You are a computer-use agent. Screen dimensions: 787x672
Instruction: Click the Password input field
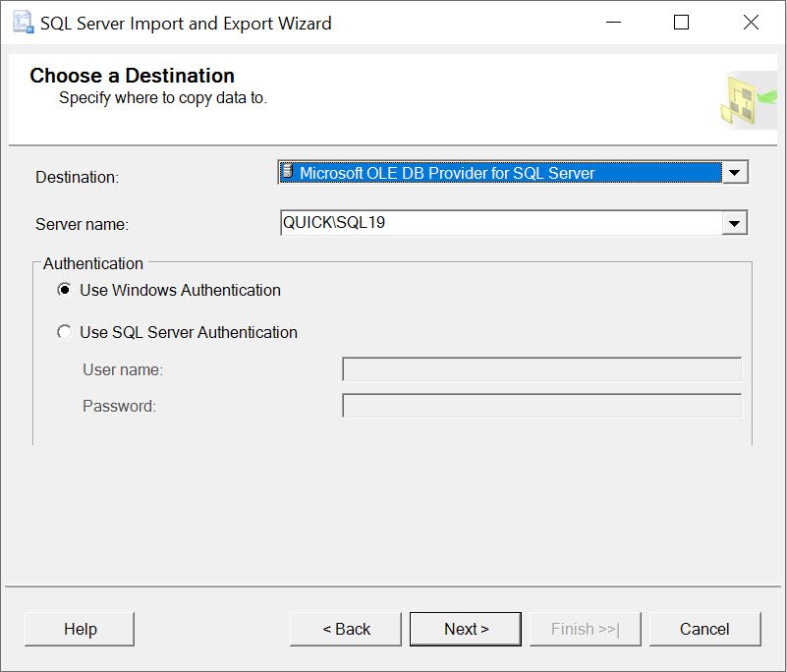[x=542, y=406]
